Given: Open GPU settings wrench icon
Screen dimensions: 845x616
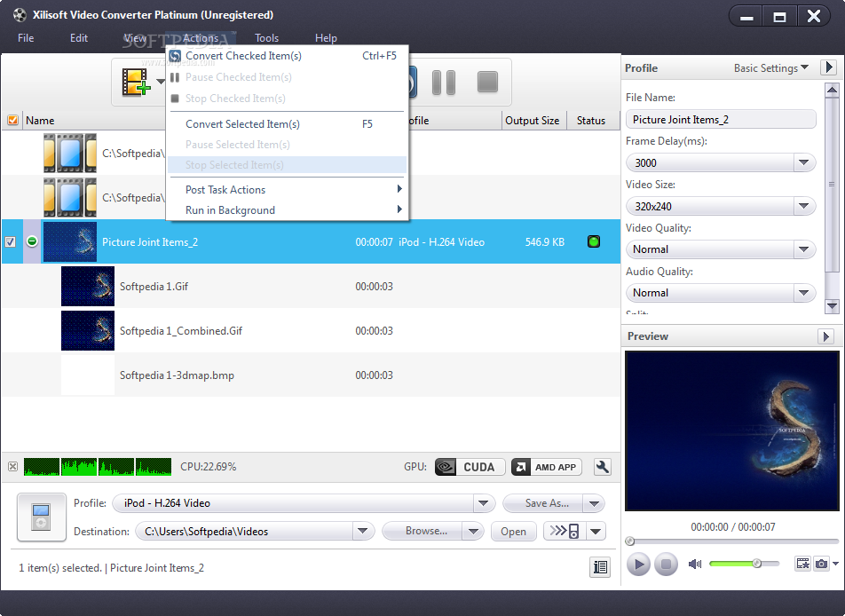Looking at the screenshot, I should (602, 467).
